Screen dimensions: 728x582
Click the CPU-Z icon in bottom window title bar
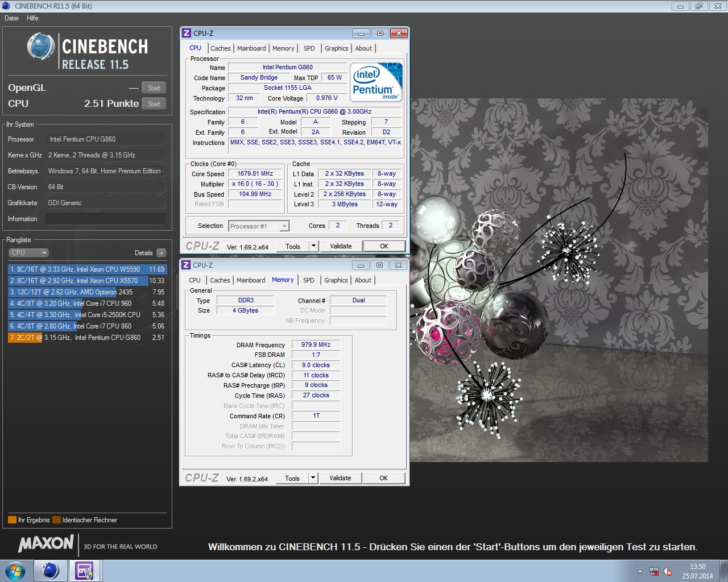(x=186, y=265)
